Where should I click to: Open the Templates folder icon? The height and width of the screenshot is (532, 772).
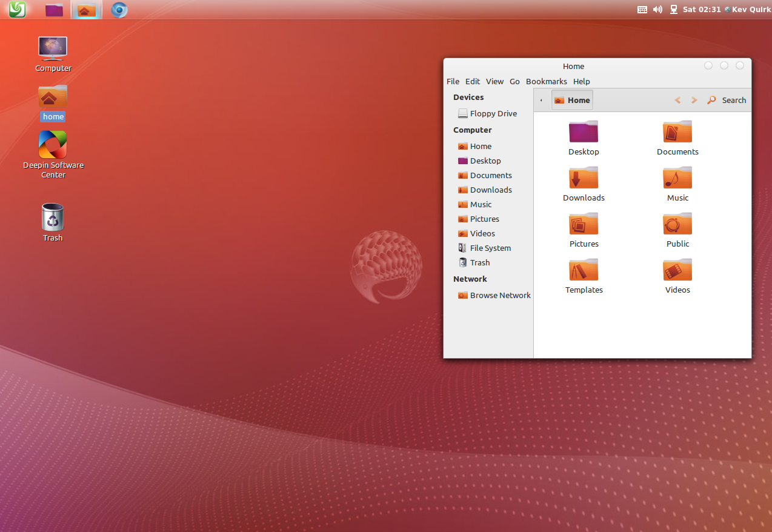584,270
